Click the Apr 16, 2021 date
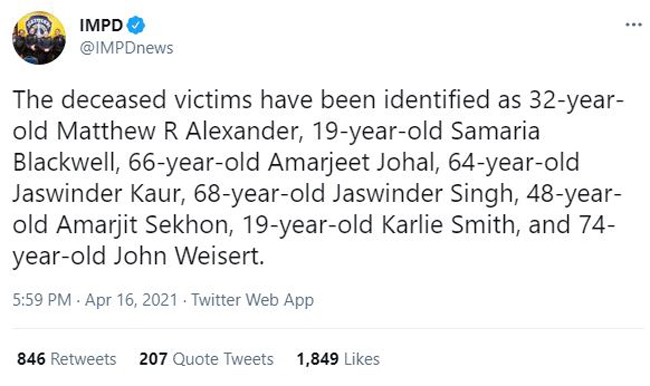The height and width of the screenshot is (386, 650). pos(131,300)
